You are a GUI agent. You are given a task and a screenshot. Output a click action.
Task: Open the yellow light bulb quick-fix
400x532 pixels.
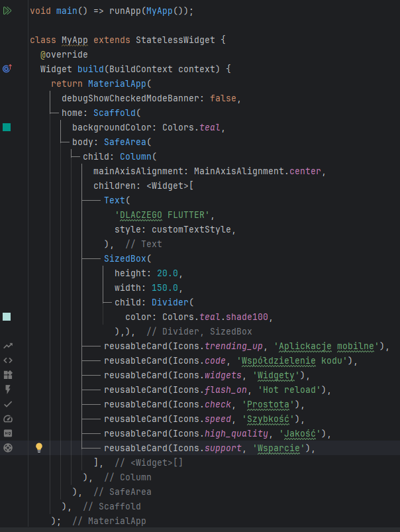[x=38, y=448]
